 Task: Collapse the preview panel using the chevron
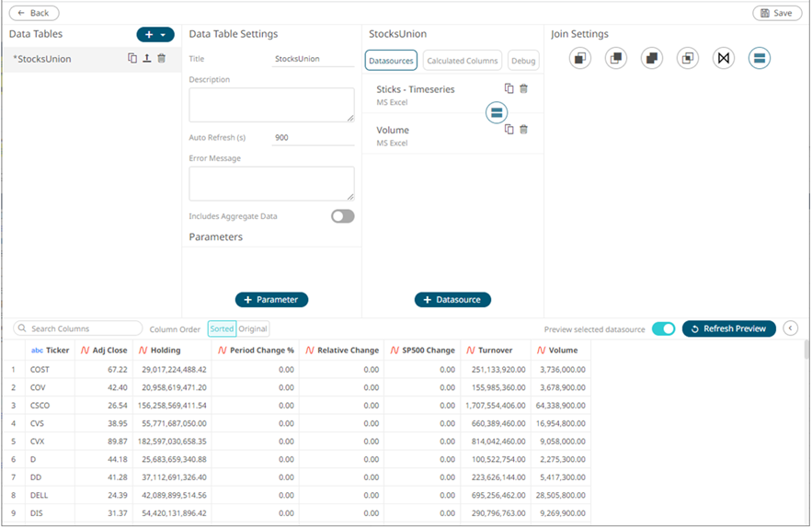click(x=791, y=328)
